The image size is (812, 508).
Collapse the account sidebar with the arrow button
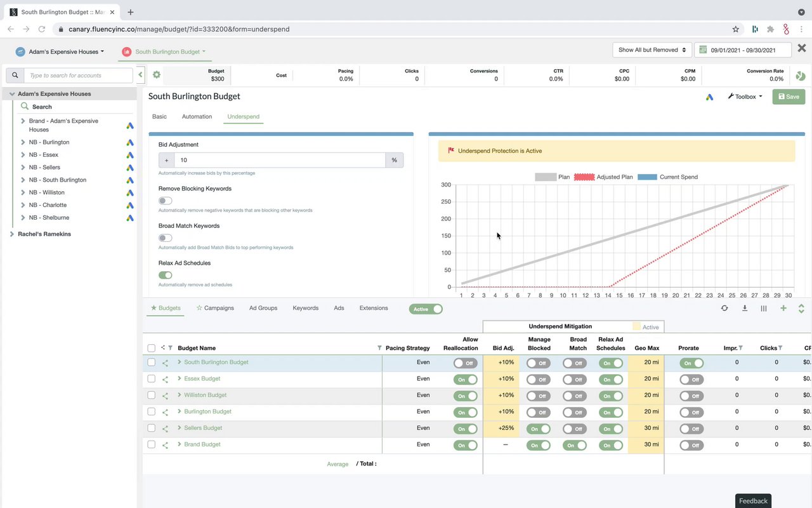[140, 75]
